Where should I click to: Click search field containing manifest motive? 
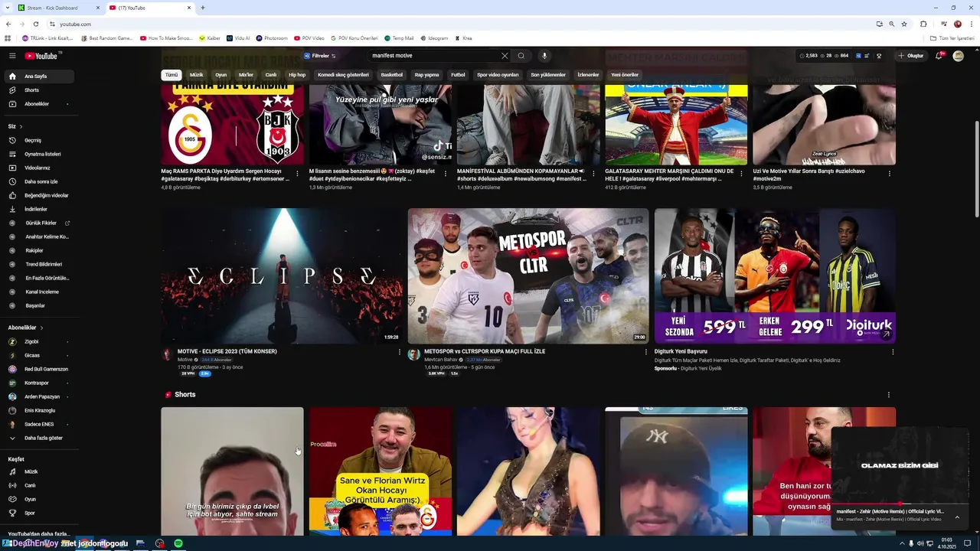click(433, 56)
